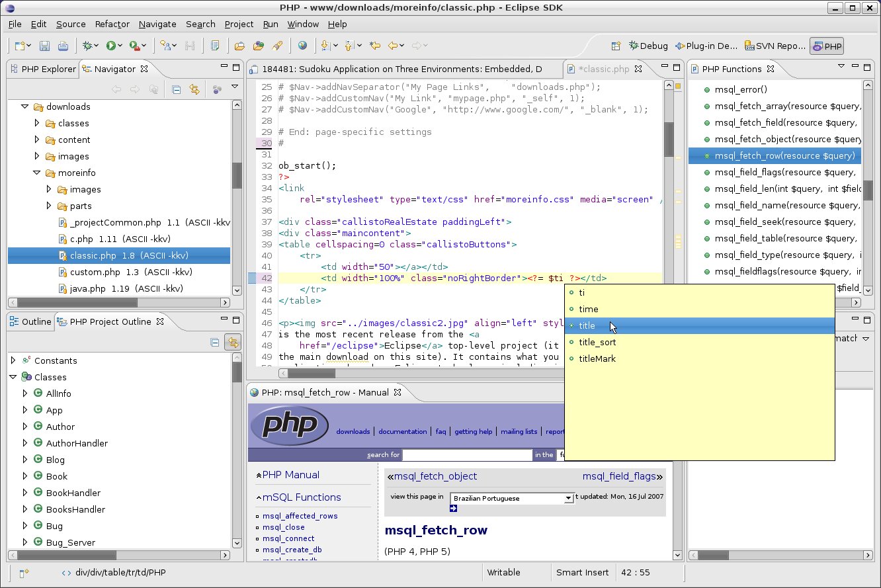Click the External Tools run icon
The image size is (881, 588).
135,46
